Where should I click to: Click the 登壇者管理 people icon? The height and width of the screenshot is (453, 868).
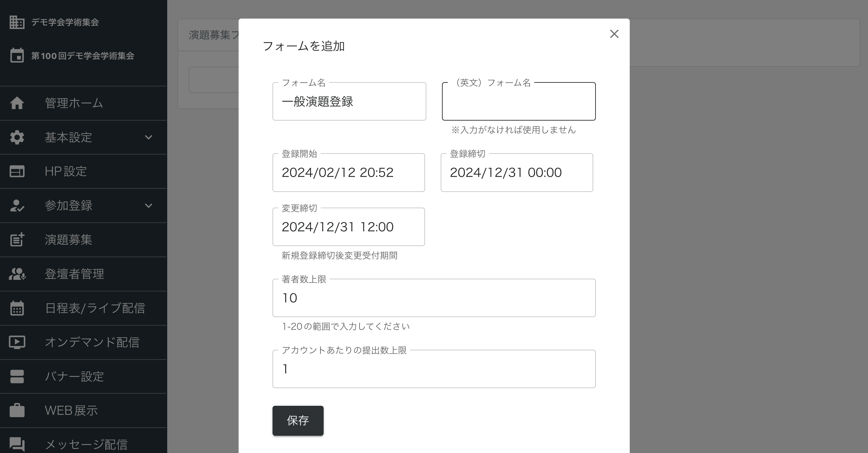click(17, 274)
